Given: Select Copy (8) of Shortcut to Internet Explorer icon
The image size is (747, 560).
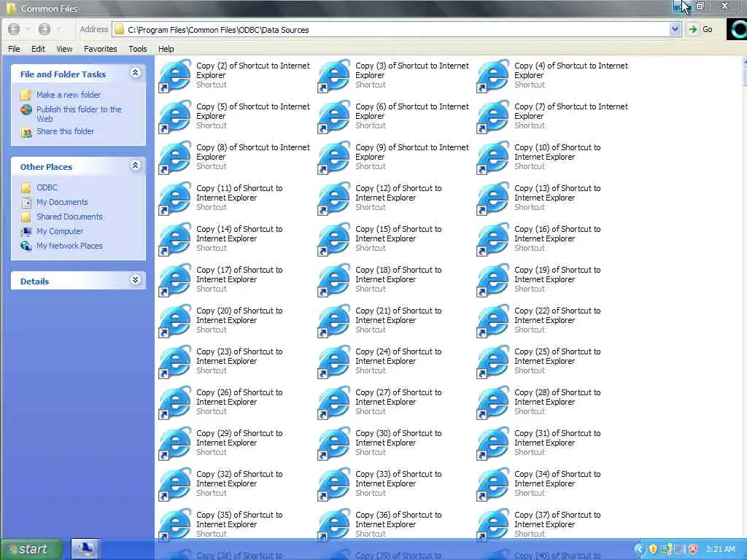Looking at the screenshot, I should point(175,157).
